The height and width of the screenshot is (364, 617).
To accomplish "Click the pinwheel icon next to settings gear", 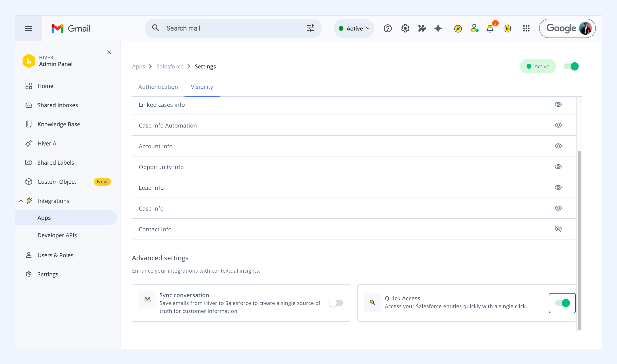I will click(x=422, y=29).
